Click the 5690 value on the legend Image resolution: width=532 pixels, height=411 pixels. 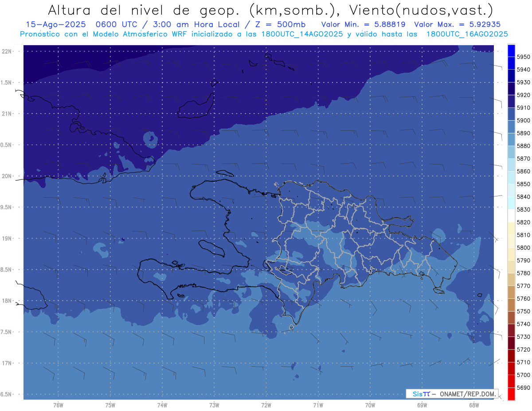point(523,388)
